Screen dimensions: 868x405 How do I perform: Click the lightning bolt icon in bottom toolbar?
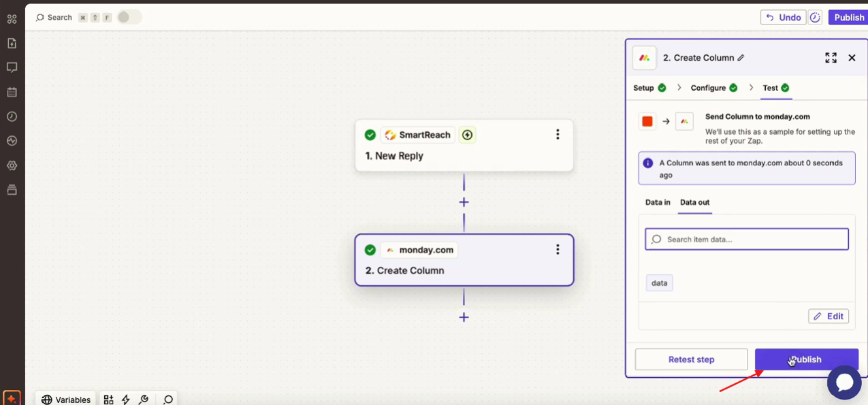coord(126,400)
